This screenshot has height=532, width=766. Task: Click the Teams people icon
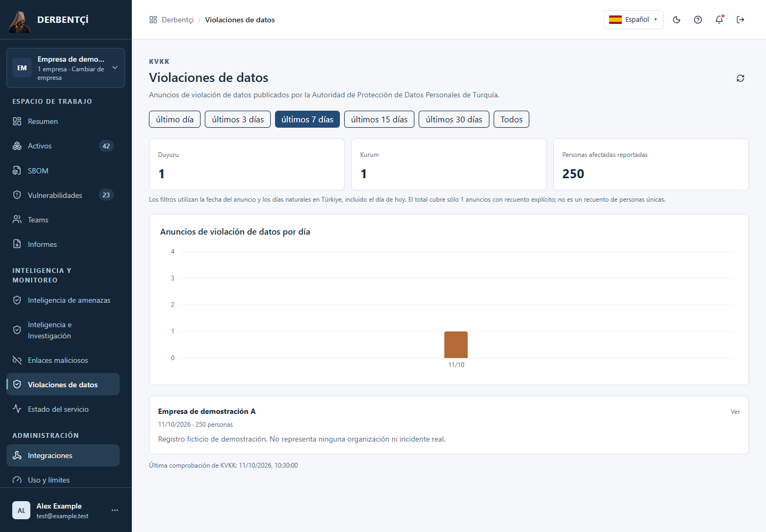pos(17,220)
